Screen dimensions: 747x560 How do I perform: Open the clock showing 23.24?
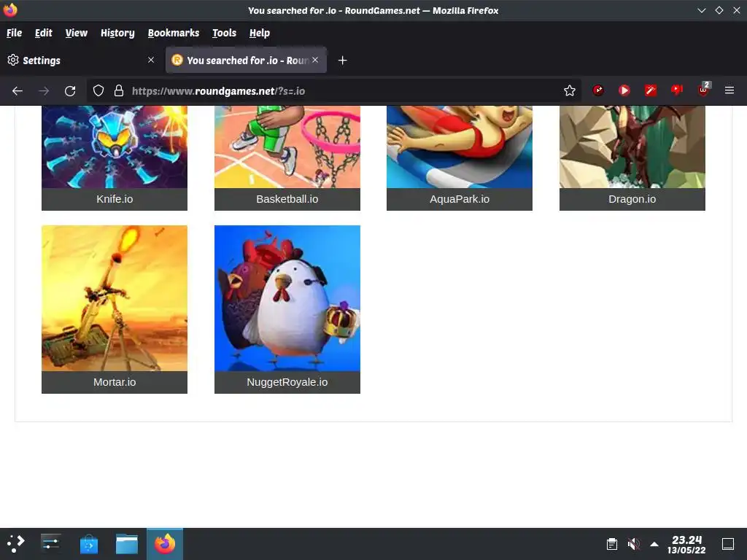686,544
